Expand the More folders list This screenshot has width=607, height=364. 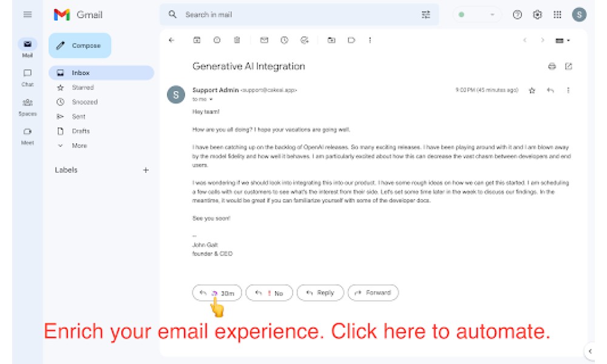pyautogui.click(x=80, y=146)
